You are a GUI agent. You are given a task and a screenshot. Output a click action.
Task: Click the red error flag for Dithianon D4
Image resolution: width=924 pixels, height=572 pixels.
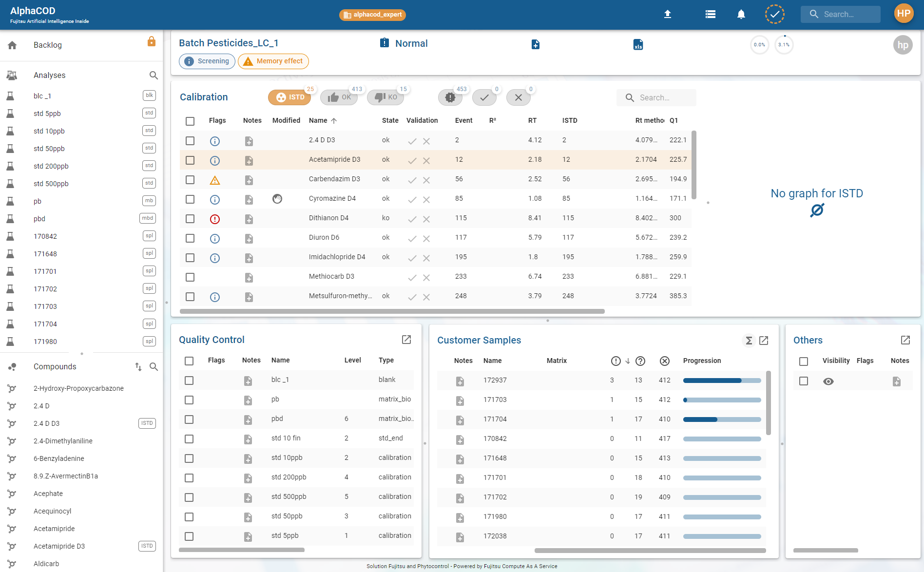tap(215, 219)
